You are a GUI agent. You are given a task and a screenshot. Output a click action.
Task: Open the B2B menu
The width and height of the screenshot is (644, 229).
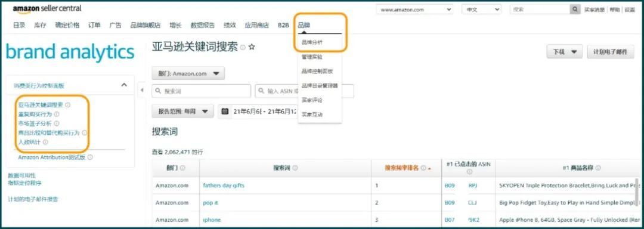(283, 25)
